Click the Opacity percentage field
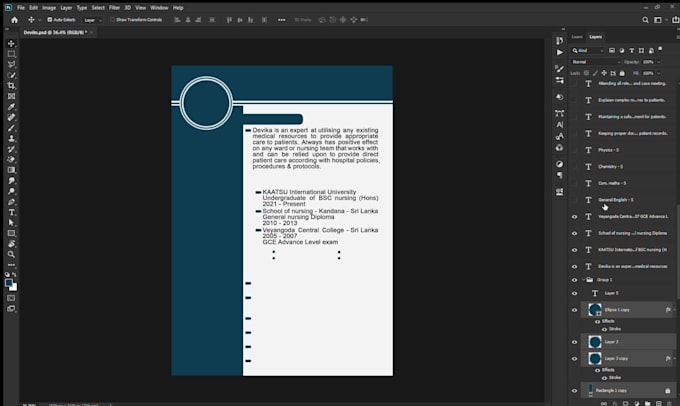 (x=648, y=62)
